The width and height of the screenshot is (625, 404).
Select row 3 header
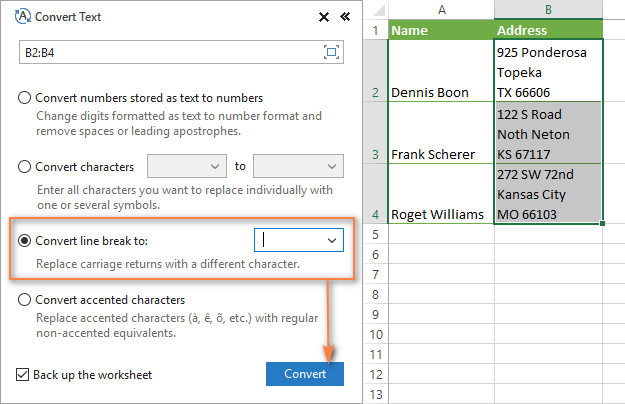[376, 155]
